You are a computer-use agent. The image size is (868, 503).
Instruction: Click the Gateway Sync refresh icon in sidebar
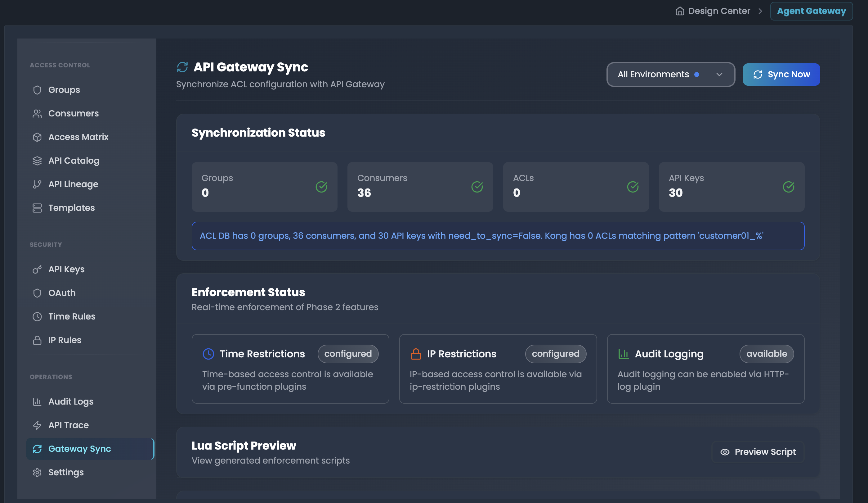pos(37,449)
